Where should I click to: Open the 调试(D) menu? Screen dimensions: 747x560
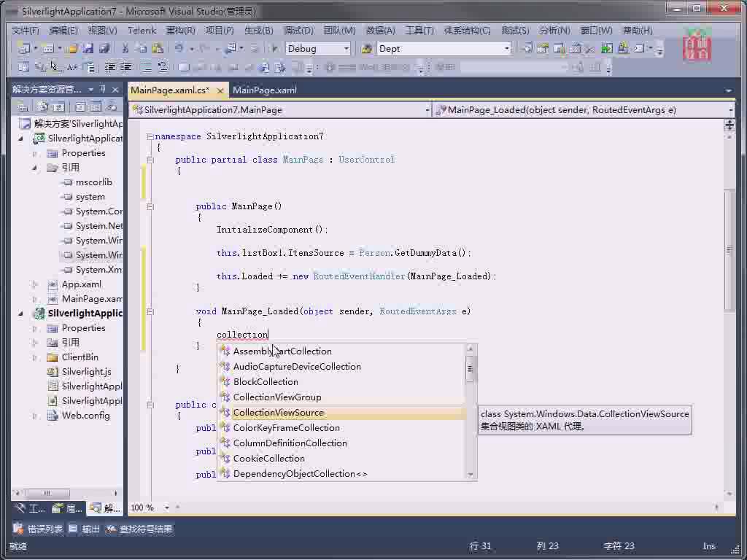(298, 31)
